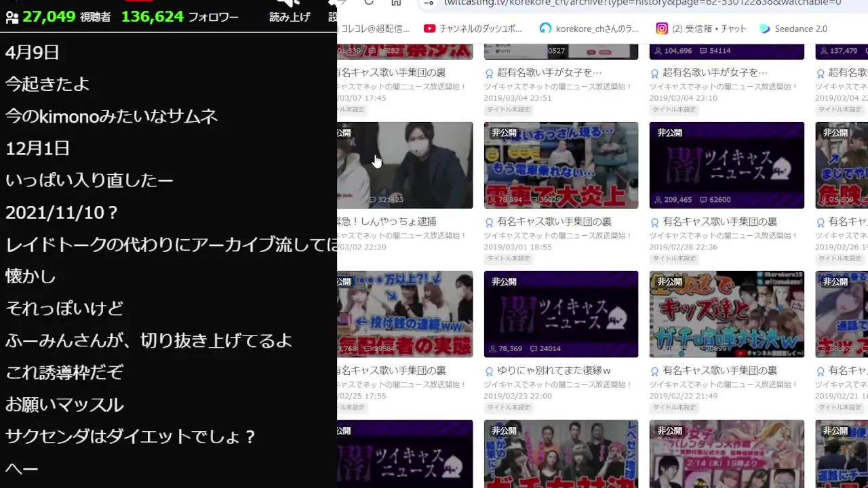The image size is (868, 488).
Task: Click the Instagram icon for 受信箱・チャット bookmark
Action: (662, 28)
